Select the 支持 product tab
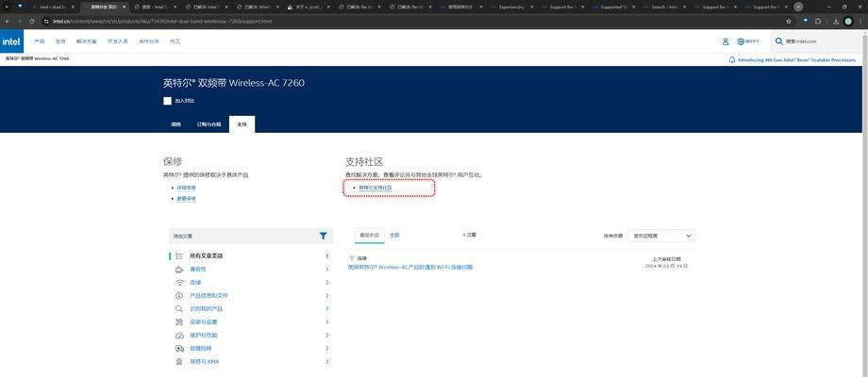 pos(242,124)
